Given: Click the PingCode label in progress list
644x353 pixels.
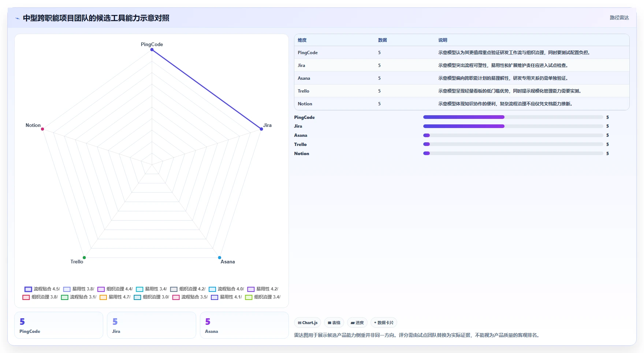Looking at the screenshot, I should pyautogui.click(x=304, y=117).
